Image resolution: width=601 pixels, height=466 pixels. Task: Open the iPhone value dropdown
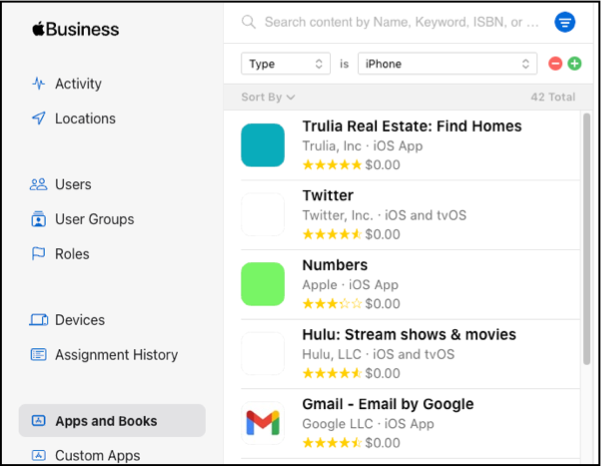coord(447,64)
